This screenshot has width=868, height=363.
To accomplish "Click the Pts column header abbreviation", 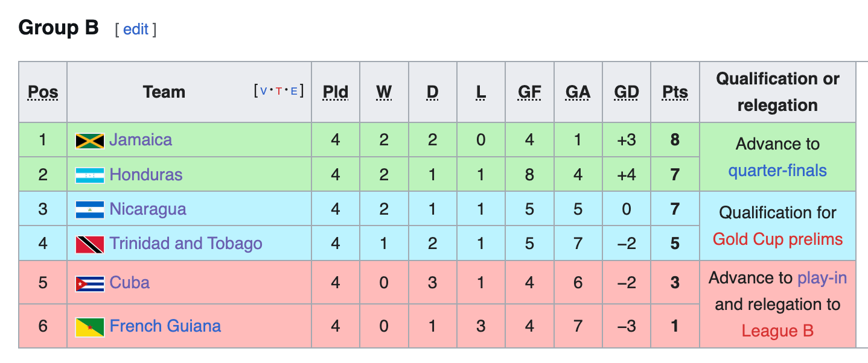I will (x=675, y=92).
